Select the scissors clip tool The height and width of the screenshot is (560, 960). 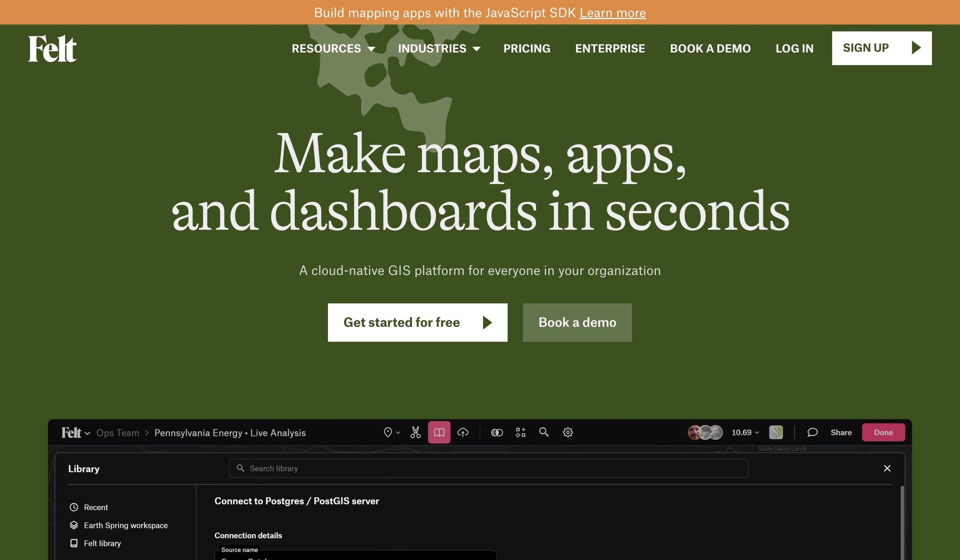[415, 433]
